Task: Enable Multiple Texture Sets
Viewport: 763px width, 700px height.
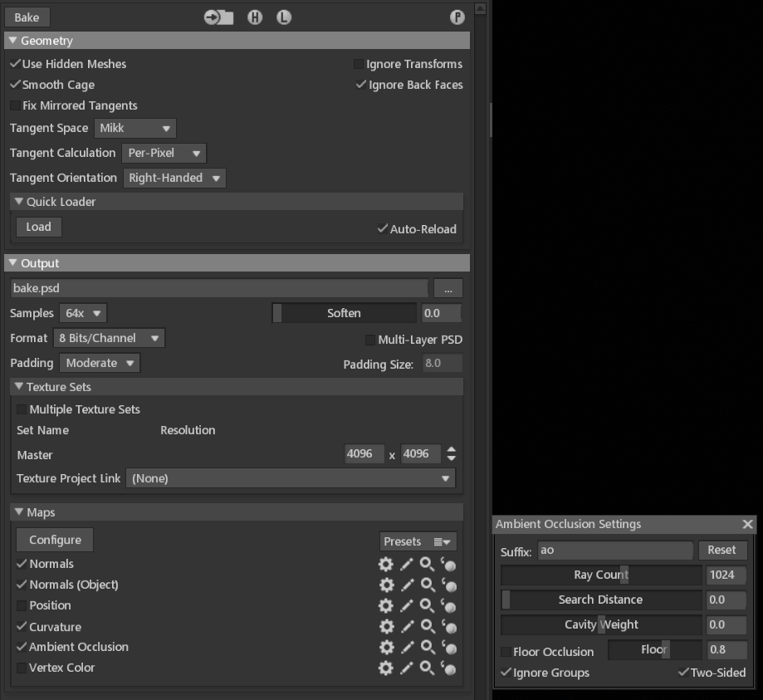Action: [x=22, y=409]
